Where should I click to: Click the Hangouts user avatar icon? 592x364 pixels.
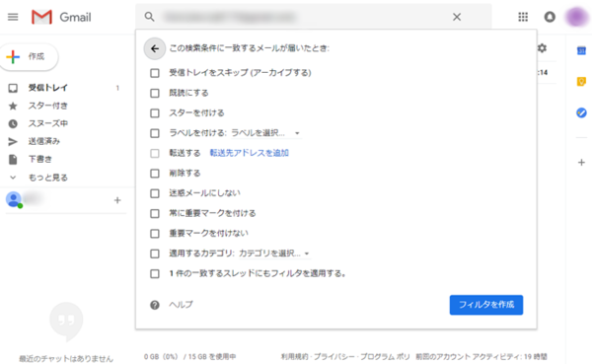tap(14, 199)
